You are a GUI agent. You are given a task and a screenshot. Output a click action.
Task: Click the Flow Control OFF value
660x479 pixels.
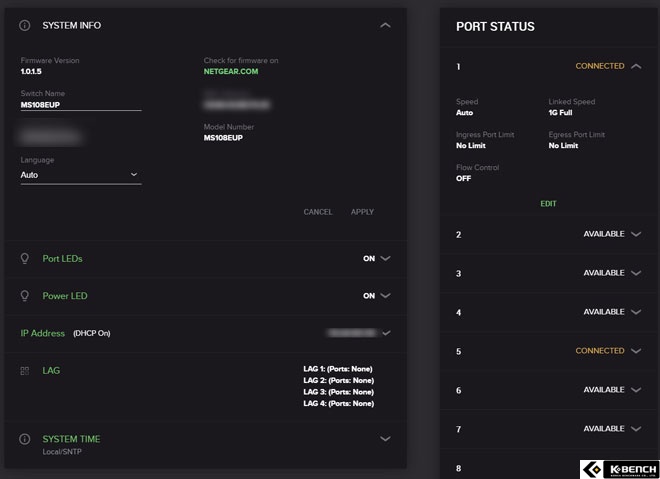point(463,178)
